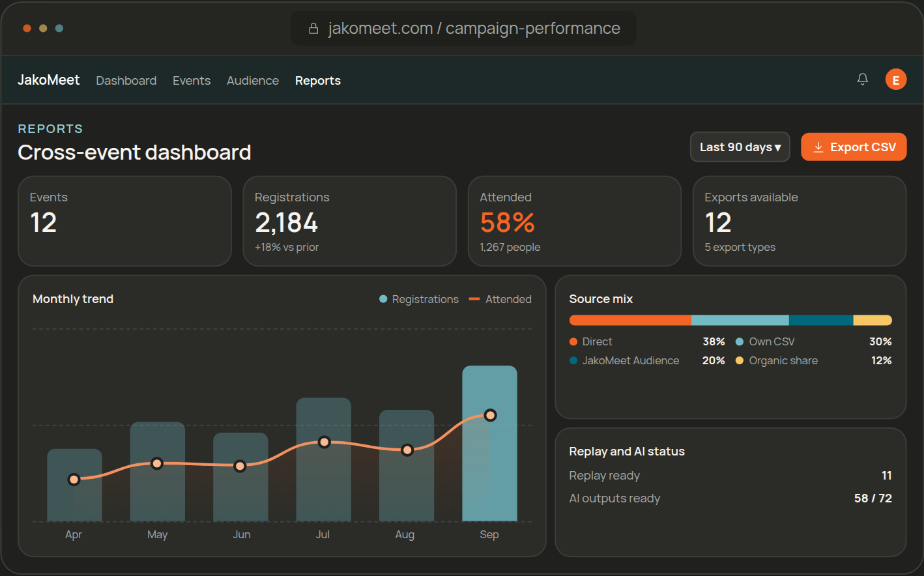Open the Events summary card
This screenshot has width=924, height=576.
tap(125, 221)
